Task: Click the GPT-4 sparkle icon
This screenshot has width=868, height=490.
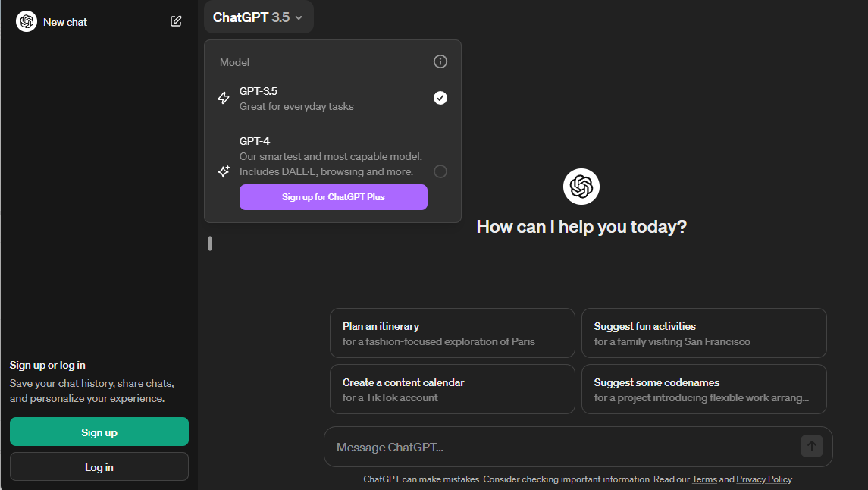Action: click(224, 171)
